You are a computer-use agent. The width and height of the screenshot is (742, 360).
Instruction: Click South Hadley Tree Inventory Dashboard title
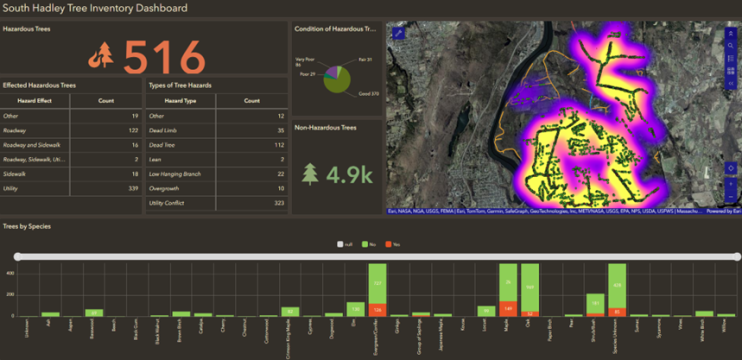pos(95,8)
